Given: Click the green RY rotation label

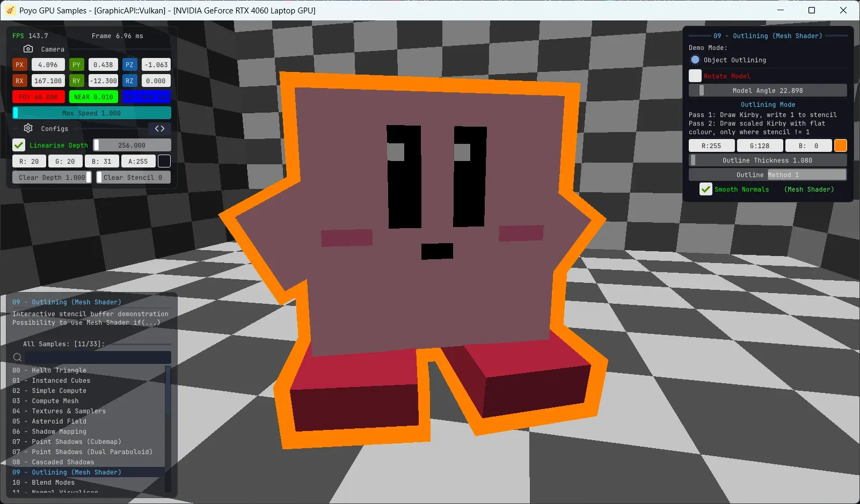Looking at the screenshot, I should [76, 81].
